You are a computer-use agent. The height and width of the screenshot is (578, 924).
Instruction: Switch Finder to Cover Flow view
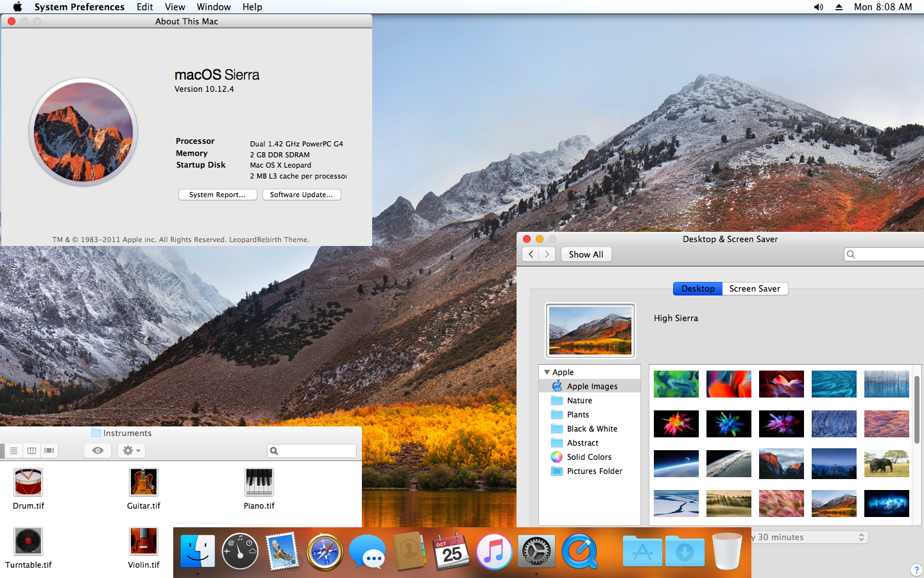(x=49, y=451)
